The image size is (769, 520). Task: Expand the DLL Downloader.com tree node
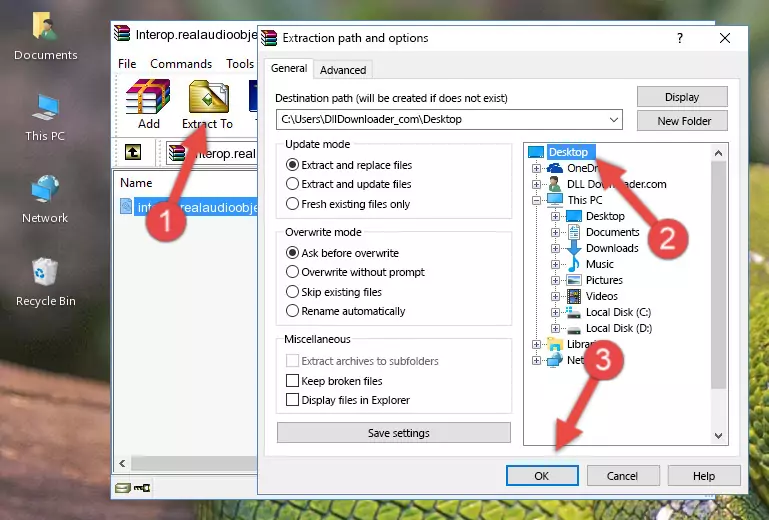tap(536, 184)
